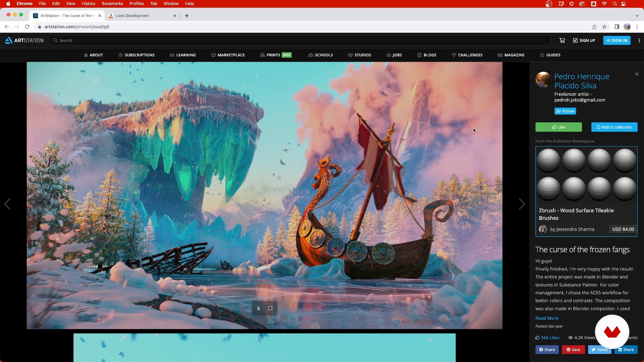Open the MARKETPLACE nav item
This screenshot has width=644, height=362.
228,55
